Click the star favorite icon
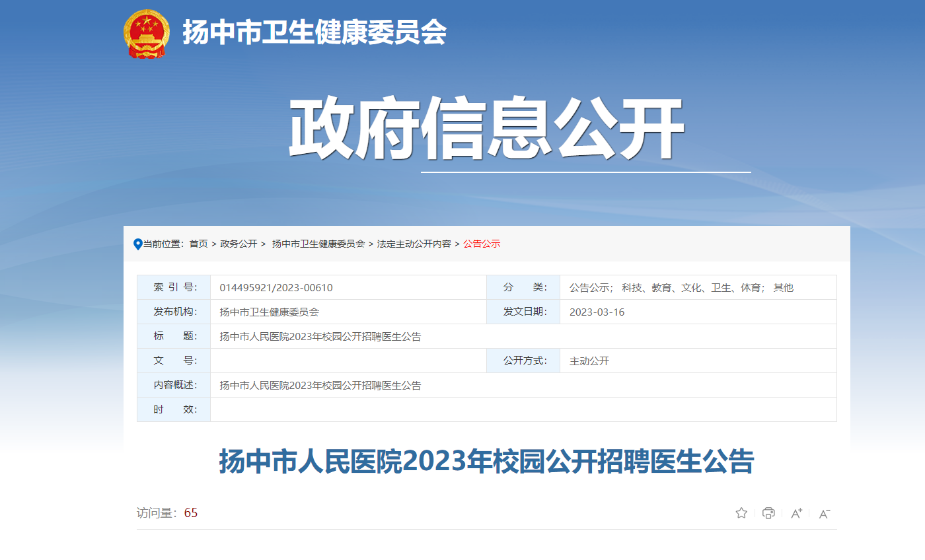 [741, 513]
